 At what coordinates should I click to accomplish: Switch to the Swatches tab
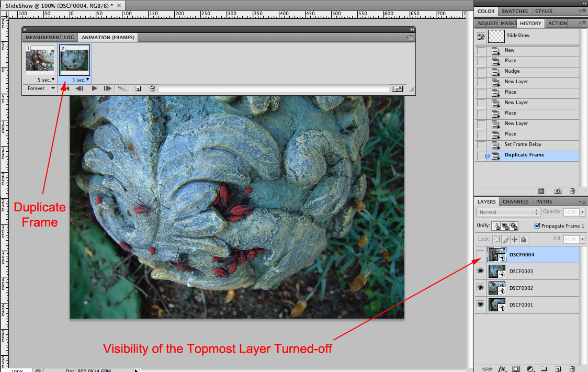514,11
